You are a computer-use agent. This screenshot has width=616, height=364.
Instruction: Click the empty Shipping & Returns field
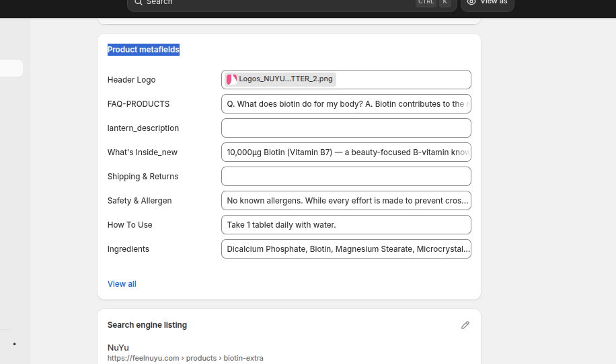[x=346, y=177]
